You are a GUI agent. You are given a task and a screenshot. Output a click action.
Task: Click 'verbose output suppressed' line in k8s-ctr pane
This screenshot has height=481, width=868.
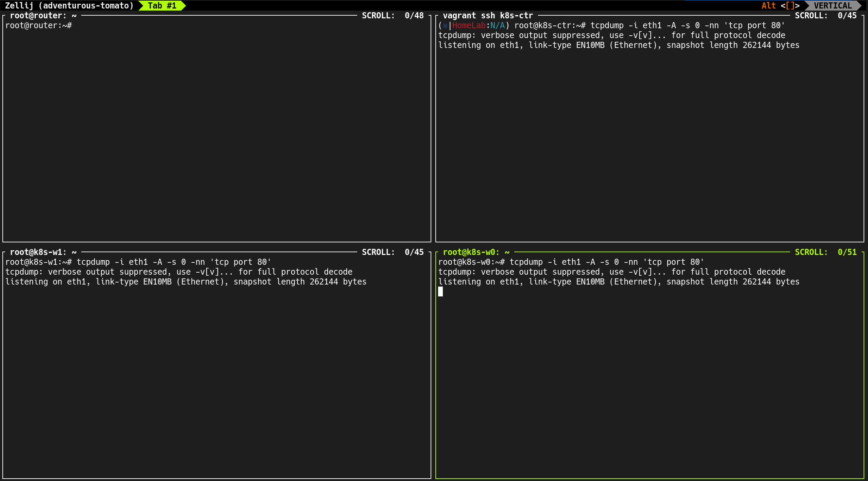[612, 35]
